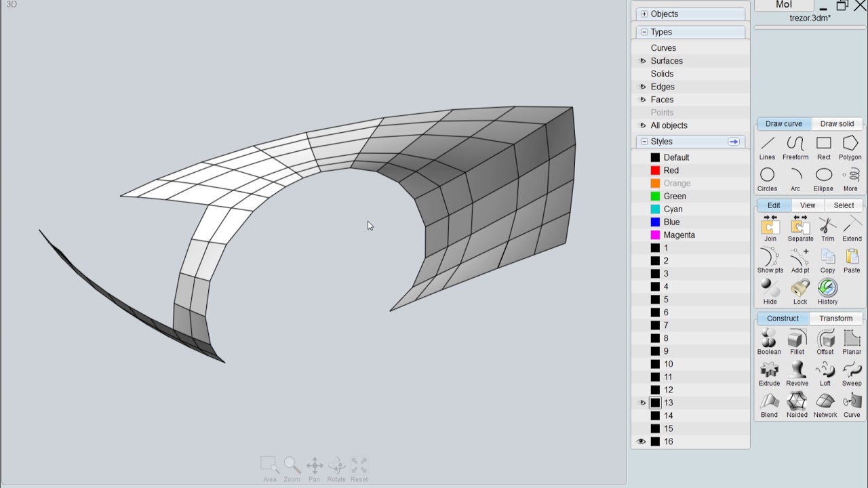Image resolution: width=868 pixels, height=488 pixels.
Task: Collapse the Types panel
Action: point(644,31)
